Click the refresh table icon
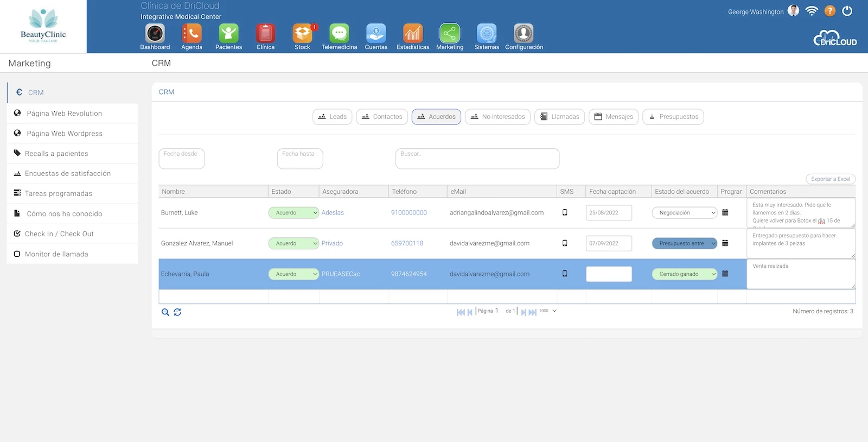The width and height of the screenshot is (868, 442). (x=177, y=312)
